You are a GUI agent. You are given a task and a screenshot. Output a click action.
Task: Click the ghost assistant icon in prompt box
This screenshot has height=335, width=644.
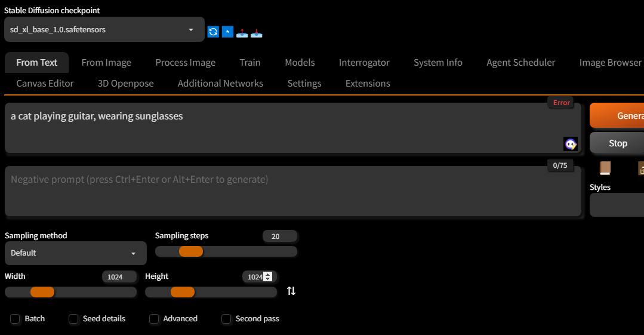pos(571,144)
